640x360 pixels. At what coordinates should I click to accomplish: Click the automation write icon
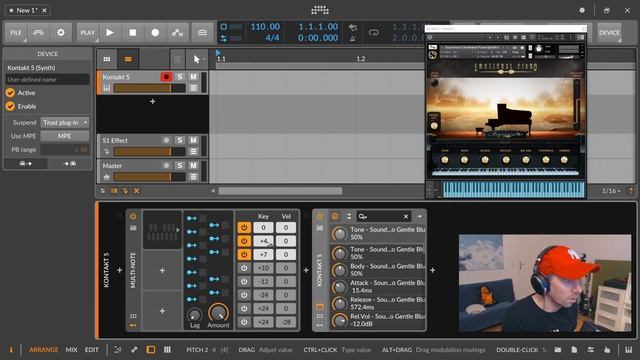click(178, 32)
